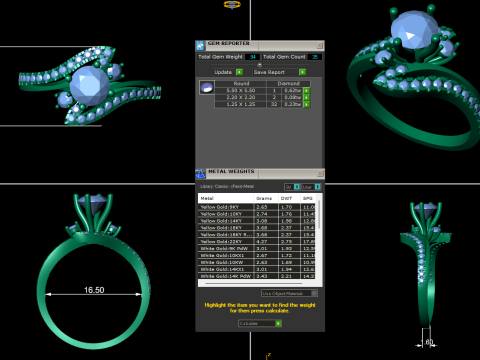This screenshot has width=480, height=360.
Task: Sort by the SPG column header
Action: 308,198
